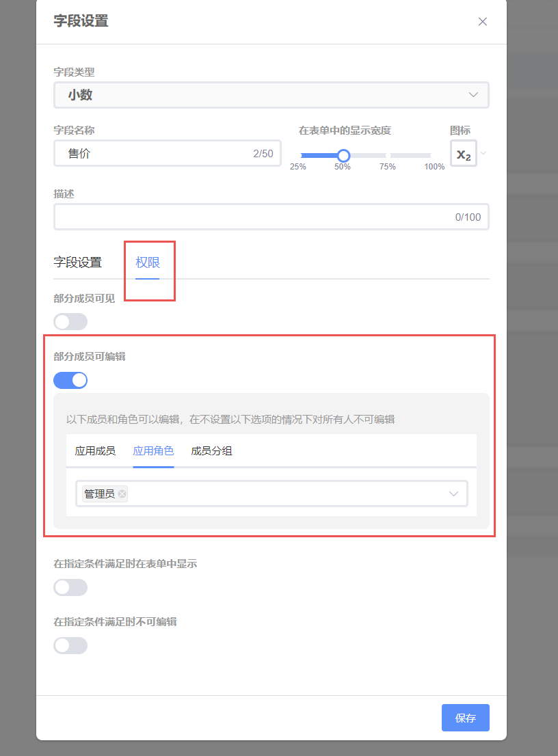Disable the 部分成员可编辑 toggle

click(x=70, y=380)
